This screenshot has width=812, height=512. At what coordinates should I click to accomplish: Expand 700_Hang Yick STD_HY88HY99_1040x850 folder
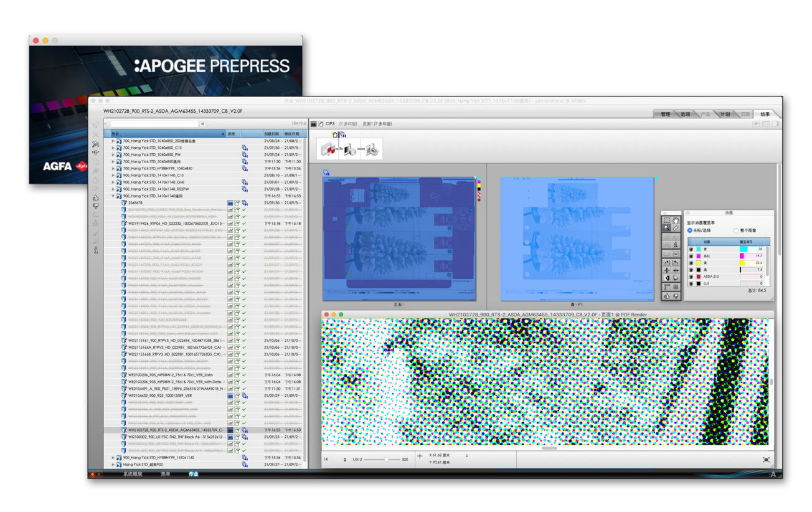113,168
